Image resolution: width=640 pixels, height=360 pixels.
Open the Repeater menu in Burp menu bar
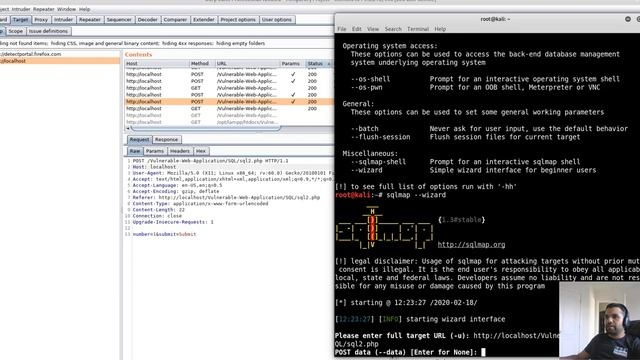pyautogui.click(x=43, y=9)
